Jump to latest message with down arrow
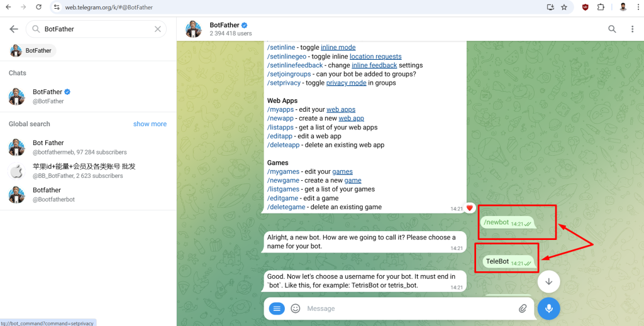This screenshot has height=326, width=644. click(548, 281)
